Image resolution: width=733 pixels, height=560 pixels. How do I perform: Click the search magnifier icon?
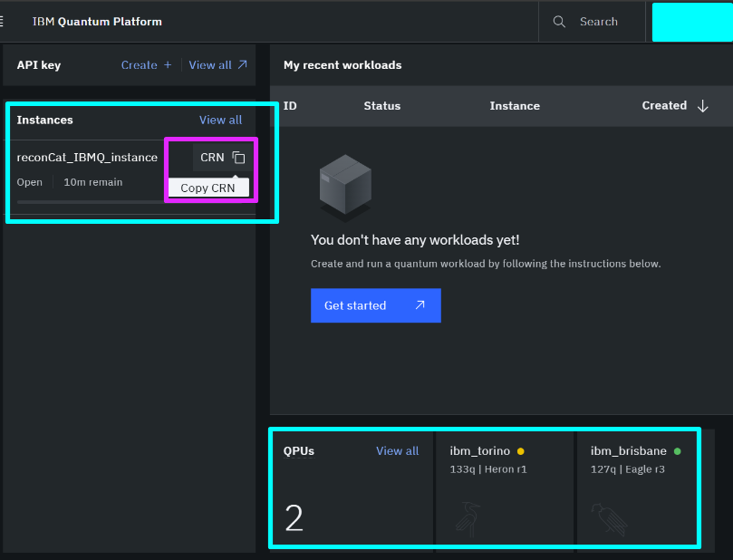point(559,22)
